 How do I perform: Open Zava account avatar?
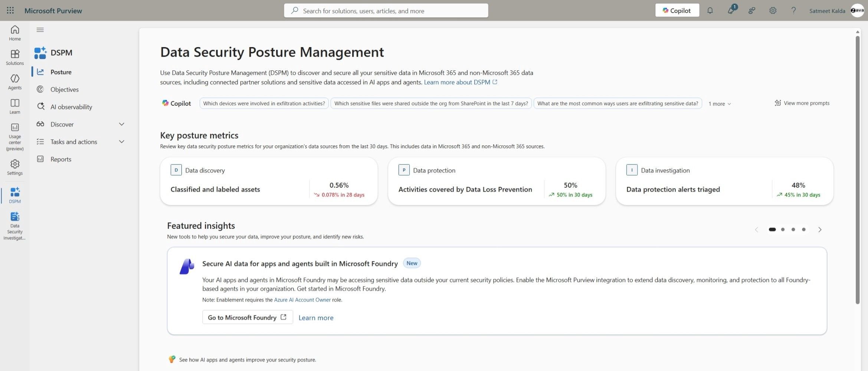[x=858, y=10]
